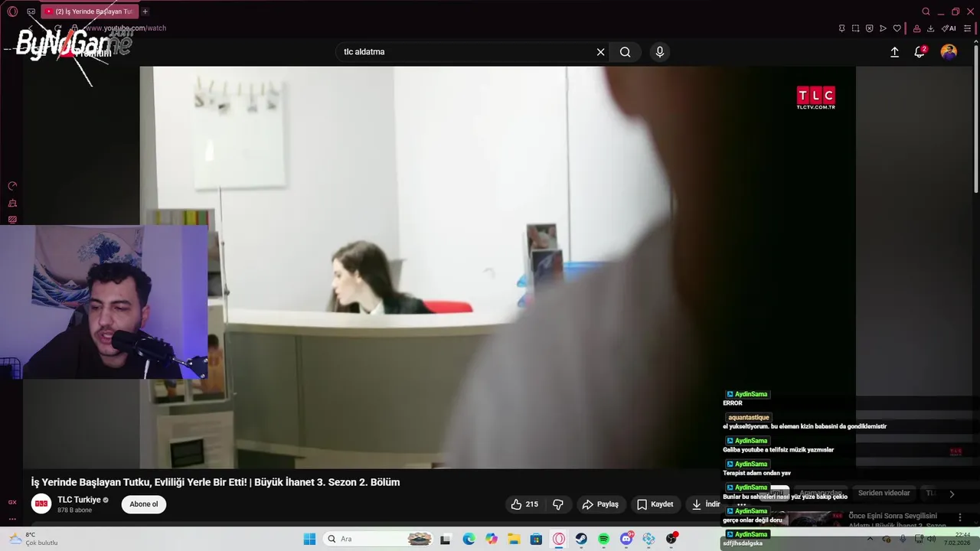980x551 pixels.
Task: Like the video (215 likes)
Action: 525,504
